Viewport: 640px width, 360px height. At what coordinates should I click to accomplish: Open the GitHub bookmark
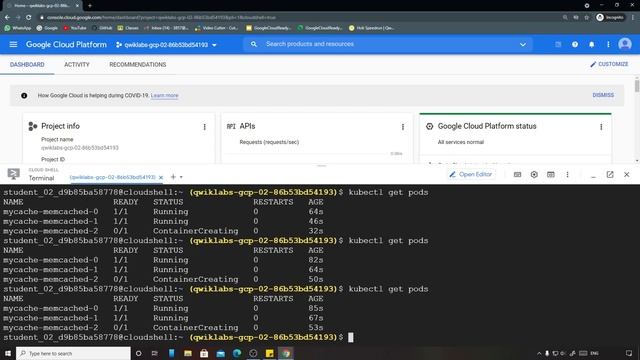(102, 28)
